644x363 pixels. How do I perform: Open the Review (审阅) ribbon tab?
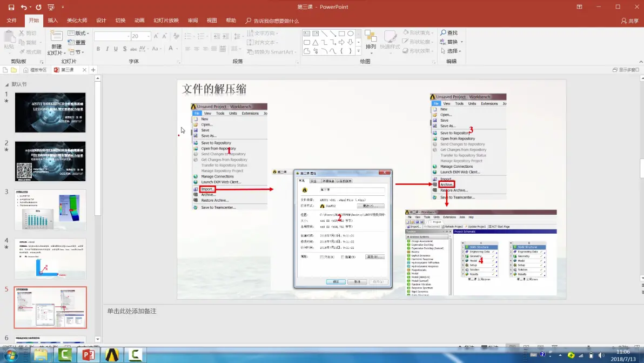[193, 21]
